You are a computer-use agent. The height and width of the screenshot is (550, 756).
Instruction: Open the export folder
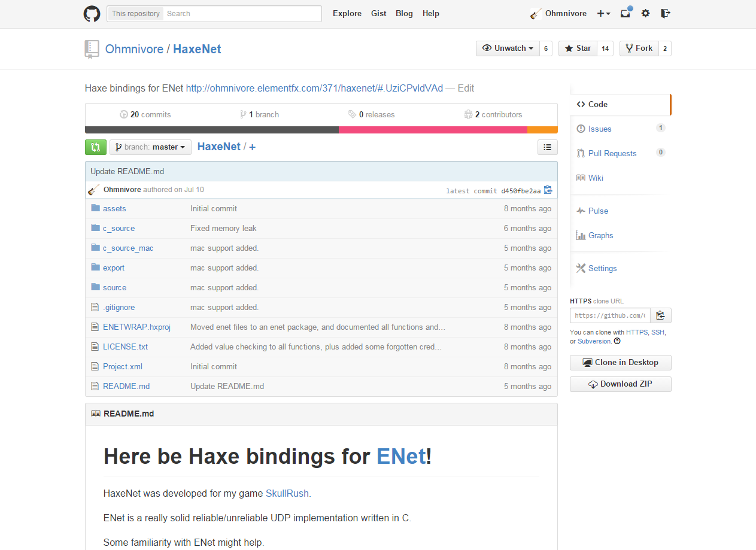tap(114, 268)
